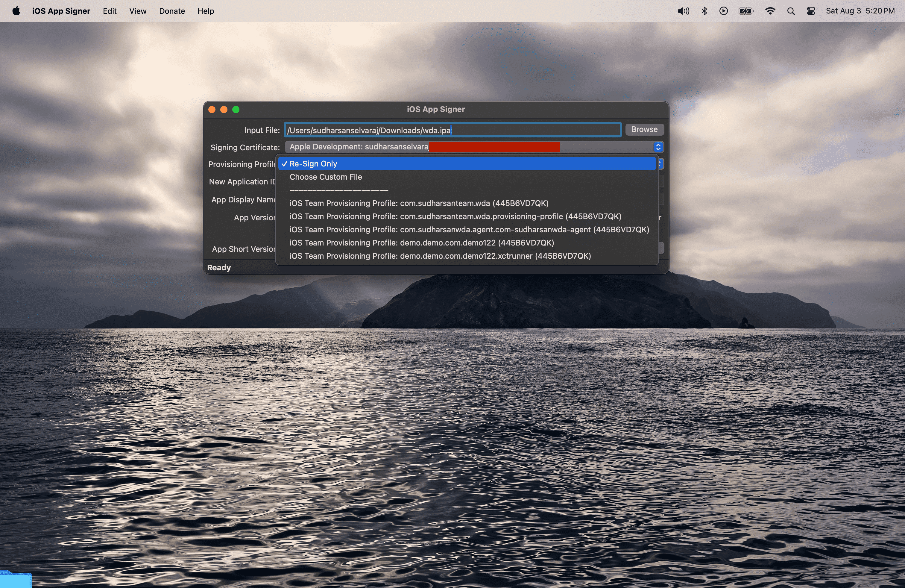Pick the com.sudharsanwda.agent provisioning profile
905x588 pixels.
click(x=469, y=230)
